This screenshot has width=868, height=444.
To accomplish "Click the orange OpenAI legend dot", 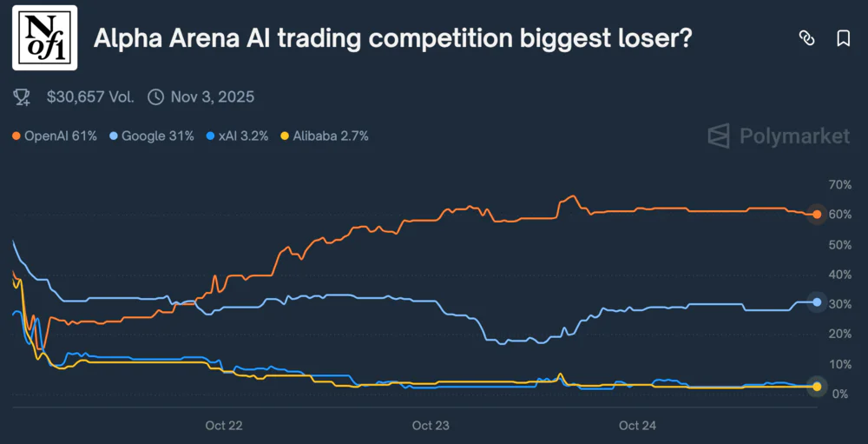I will point(16,136).
